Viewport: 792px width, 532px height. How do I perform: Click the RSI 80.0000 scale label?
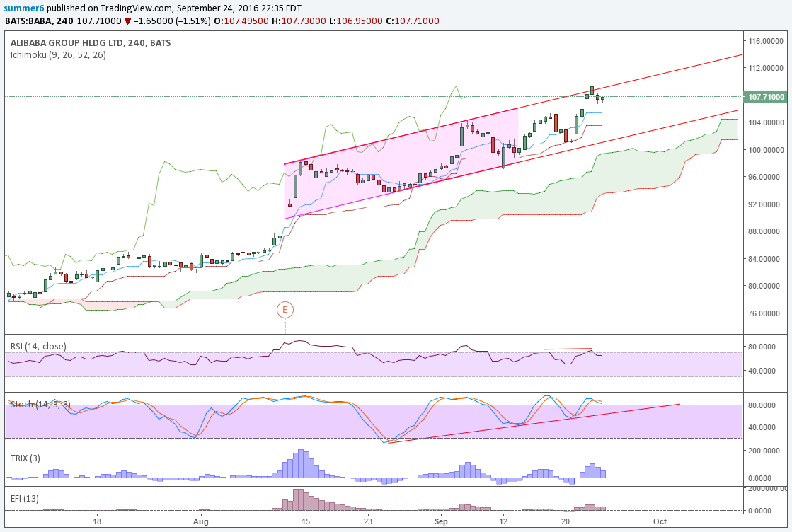point(762,347)
